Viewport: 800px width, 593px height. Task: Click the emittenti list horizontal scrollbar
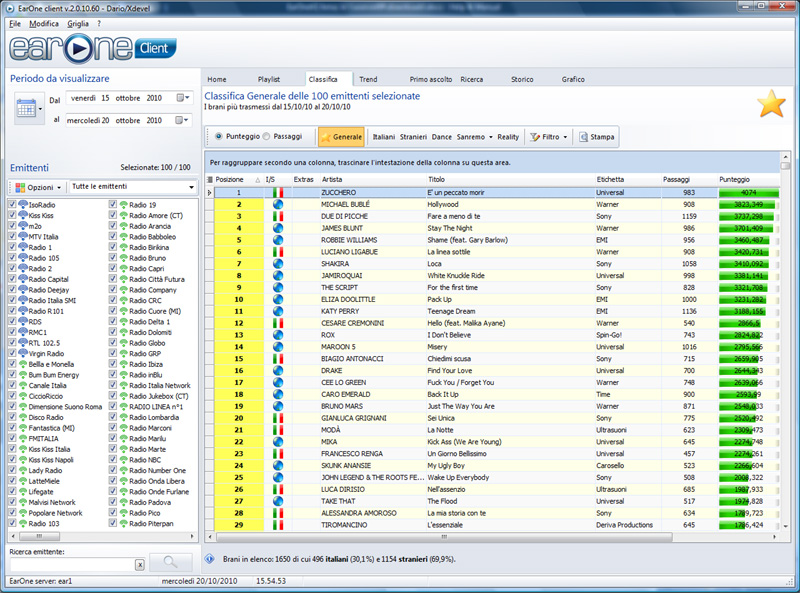pyautogui.click(x=39, y=536)
